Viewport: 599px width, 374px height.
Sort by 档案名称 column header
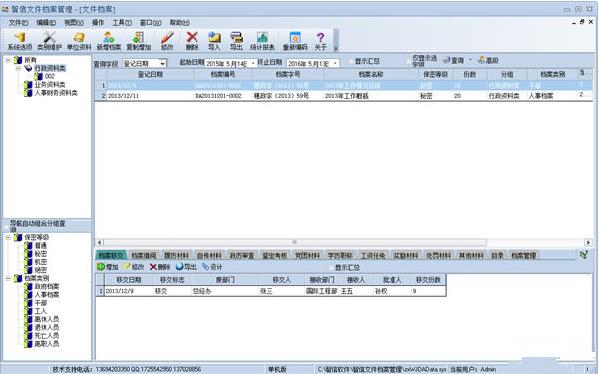pos(371,74)
